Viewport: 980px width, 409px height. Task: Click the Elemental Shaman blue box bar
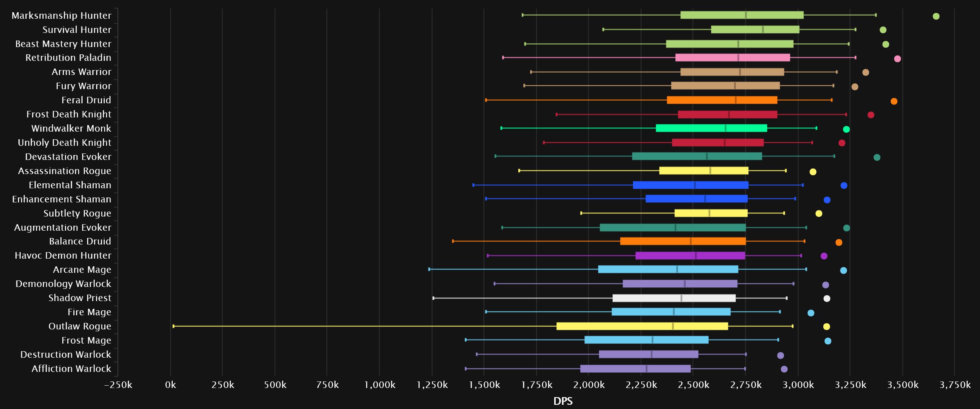tap(691, 185)
